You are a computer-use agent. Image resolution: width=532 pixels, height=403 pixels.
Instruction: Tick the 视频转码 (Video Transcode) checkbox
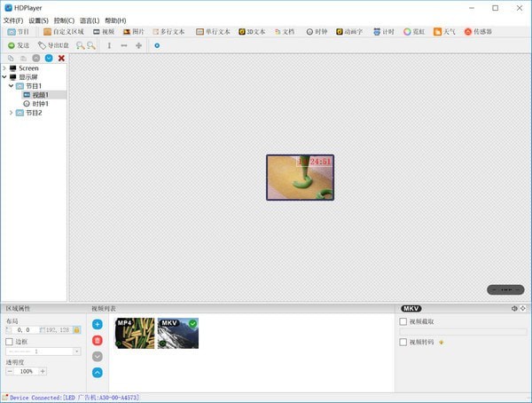[x=404, y=342]
